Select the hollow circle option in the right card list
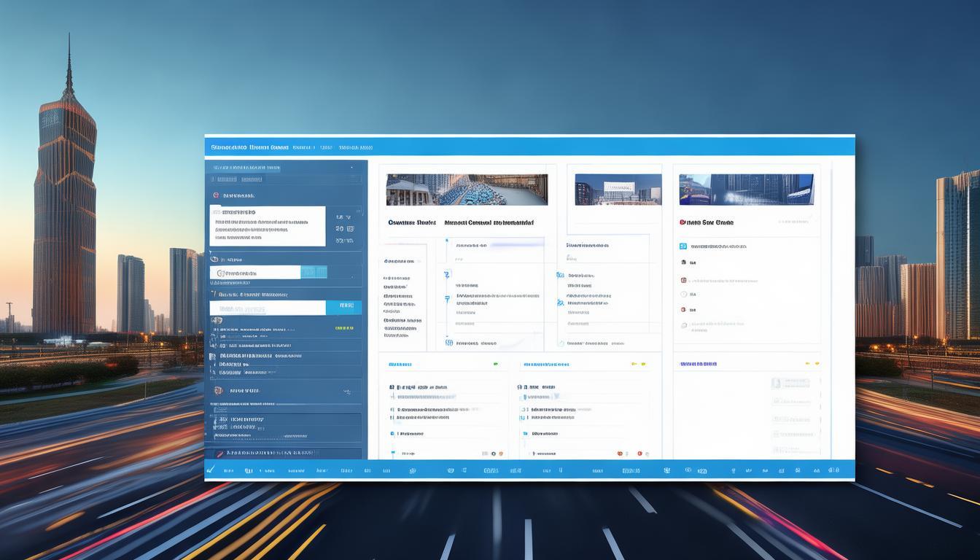This screenshot has height=560, width=980. [x=684, y=294]
